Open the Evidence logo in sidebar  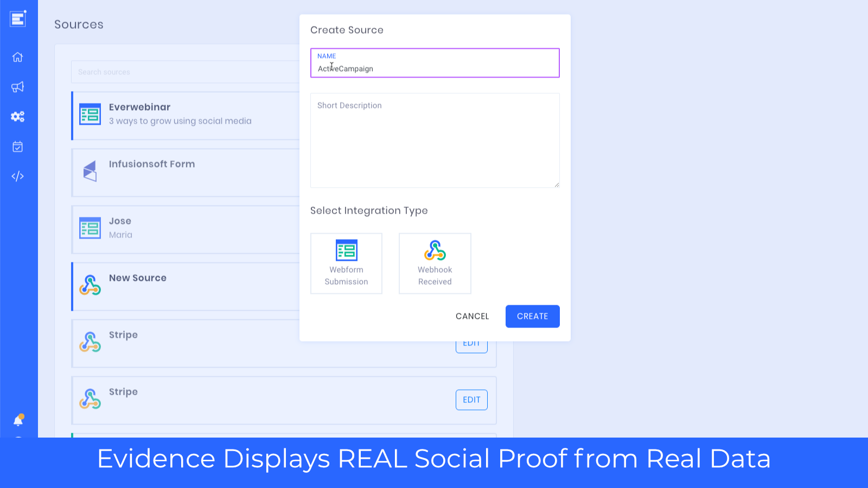18,18
